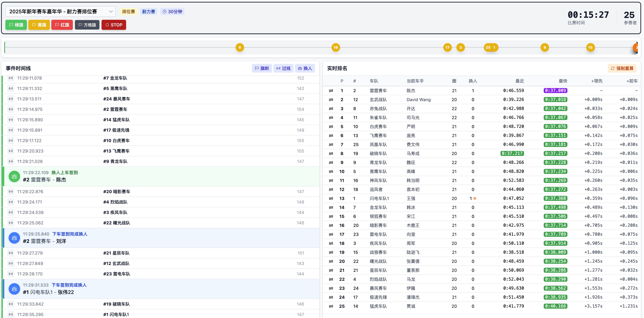Click purple fastest lap badge 0:37.009

(x=555, y=91)
